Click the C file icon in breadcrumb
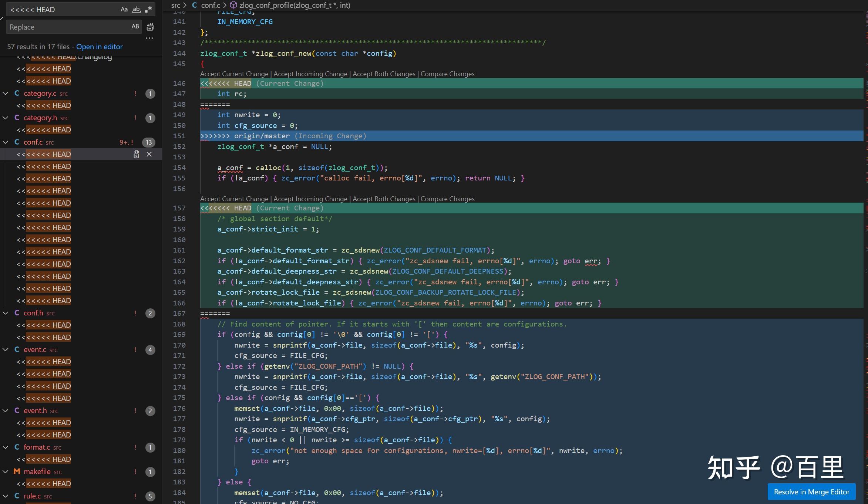 click(x=194, y=5)
